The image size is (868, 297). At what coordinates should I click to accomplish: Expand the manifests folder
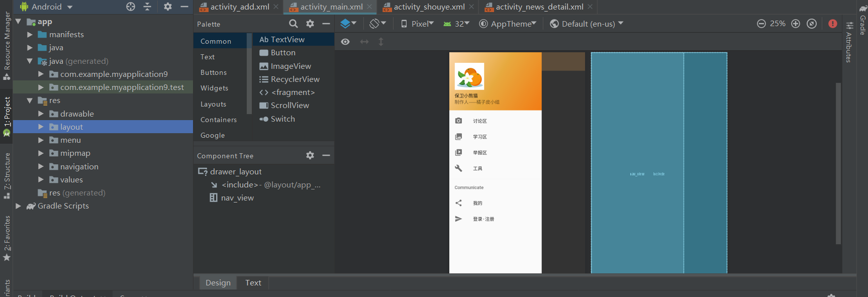coord(30,34)
